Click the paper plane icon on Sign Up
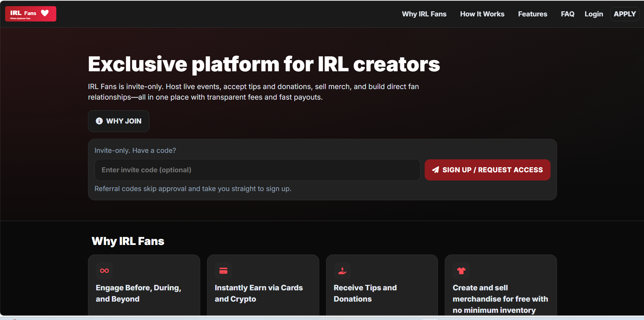 pos(435,170)
